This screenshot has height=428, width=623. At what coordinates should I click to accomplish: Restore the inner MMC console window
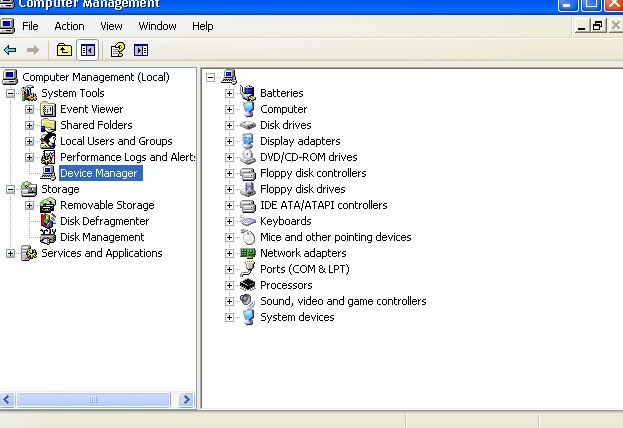pos(597,26)
